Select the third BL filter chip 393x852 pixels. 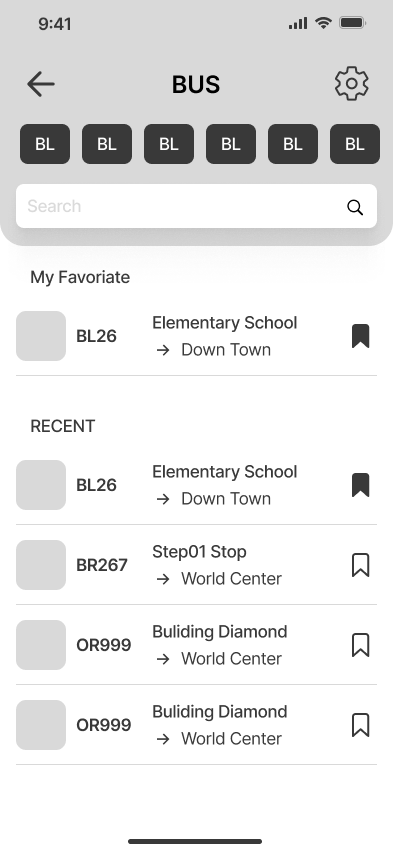click(169, 144)
